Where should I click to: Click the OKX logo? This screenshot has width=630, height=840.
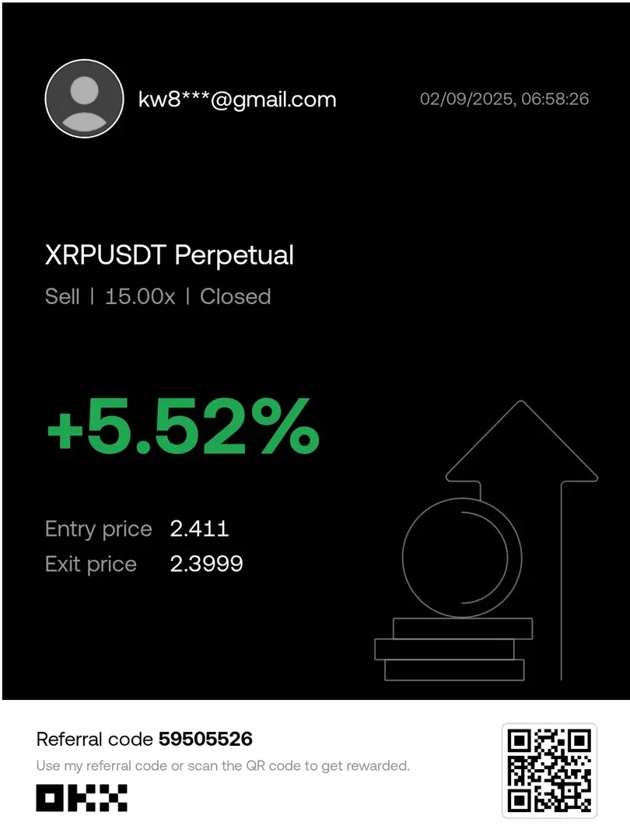click(82, 797)
